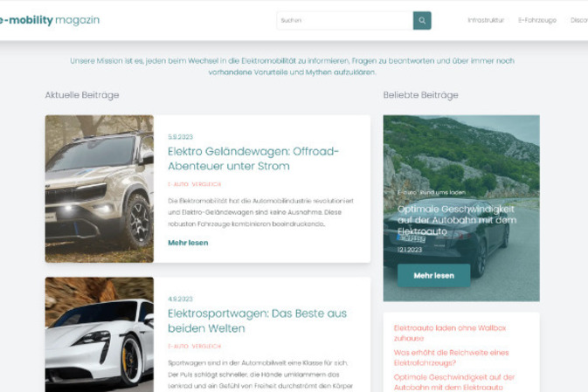Image resolution: width=588 pixels, height=392 pixels.
Task: Click the date 4.9.2023 on second article
Action: click(x=180, y=299)
